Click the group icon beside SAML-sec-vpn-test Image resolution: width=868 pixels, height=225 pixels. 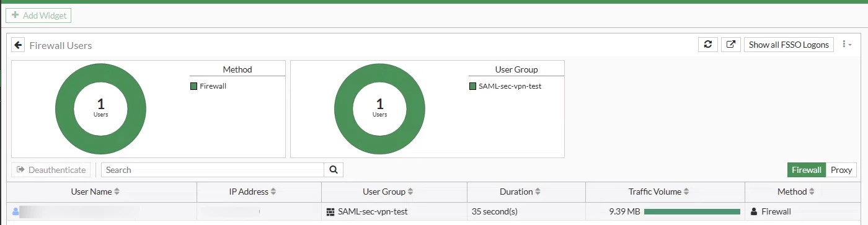(330, 212)
